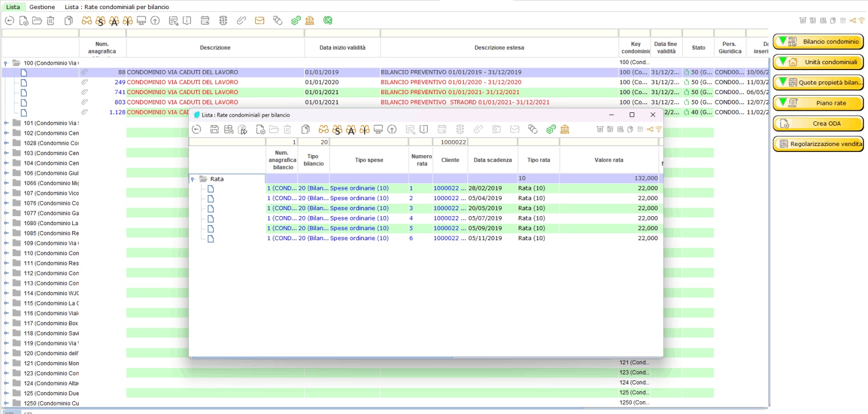Click the Quote propietà bilan.. button
The image size is (868, 414).
tap(818, 82)
